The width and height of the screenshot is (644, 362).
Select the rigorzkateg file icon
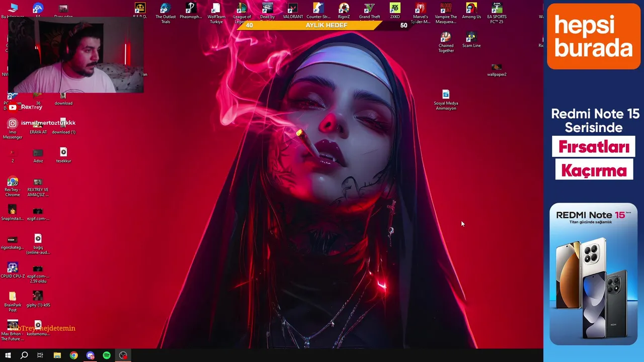pyautogui.click(x=13, y=242)
